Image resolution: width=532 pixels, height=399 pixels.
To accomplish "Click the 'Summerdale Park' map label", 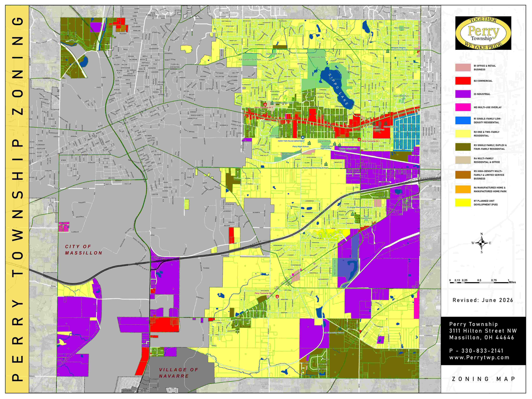I will coord(274,54).
